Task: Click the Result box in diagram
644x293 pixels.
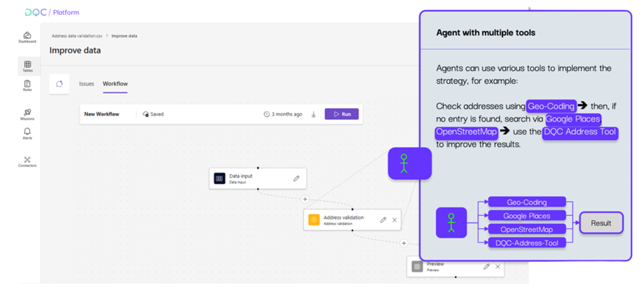Action: (x=601, y=223)
